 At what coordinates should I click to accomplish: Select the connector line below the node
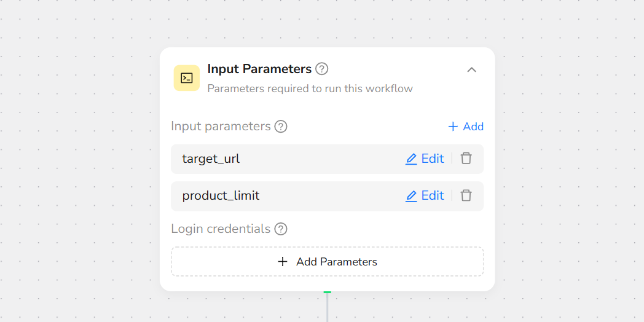[328, 308]
